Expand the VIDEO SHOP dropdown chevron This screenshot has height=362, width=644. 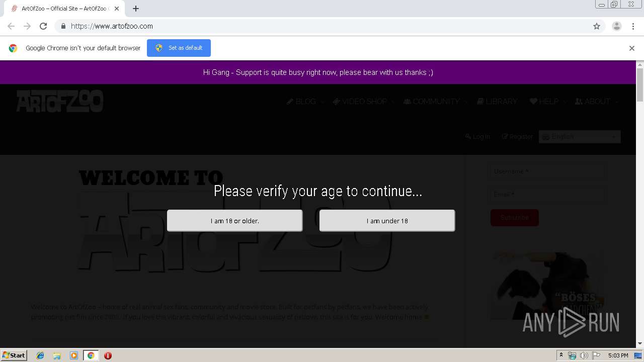(392, 102)
